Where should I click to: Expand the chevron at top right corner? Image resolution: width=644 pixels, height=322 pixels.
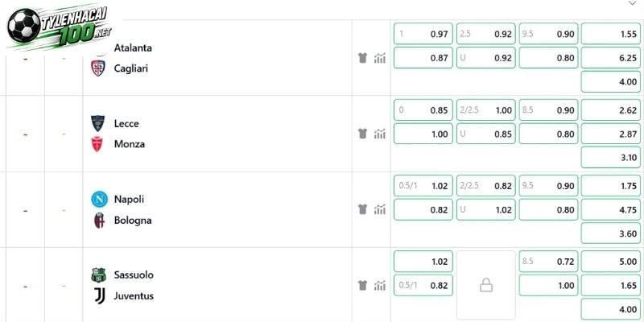tap(632, 3)
